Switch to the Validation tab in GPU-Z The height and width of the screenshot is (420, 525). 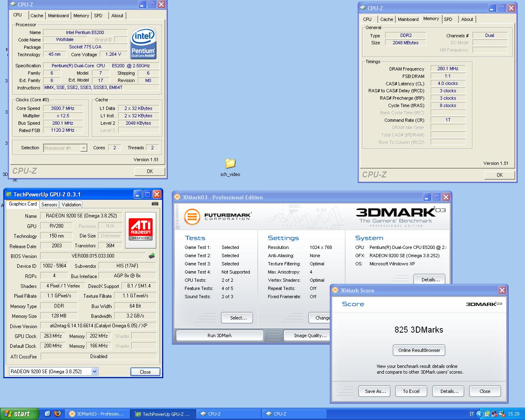pyautogui.click(x=71, y=204)
